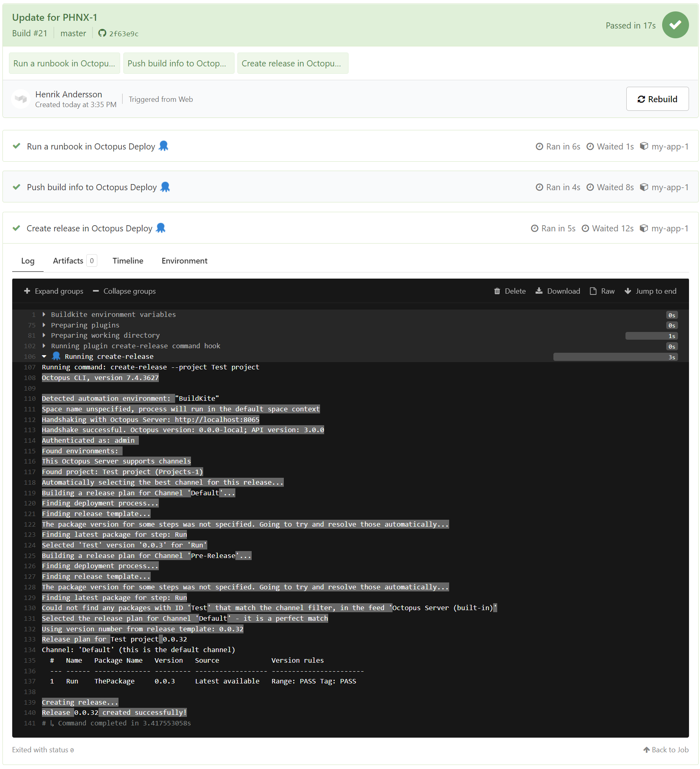Image resolution: width=700 pixels, height=769 pixels.
Task: Open the Raw log view icon
Action: pos(592,291)
